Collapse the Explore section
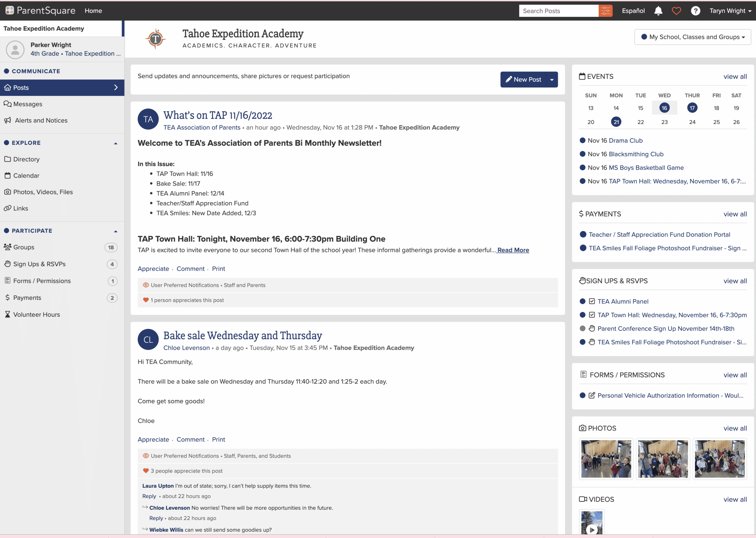The width and height of the screenshot is (756, 538). coord(115,143)
